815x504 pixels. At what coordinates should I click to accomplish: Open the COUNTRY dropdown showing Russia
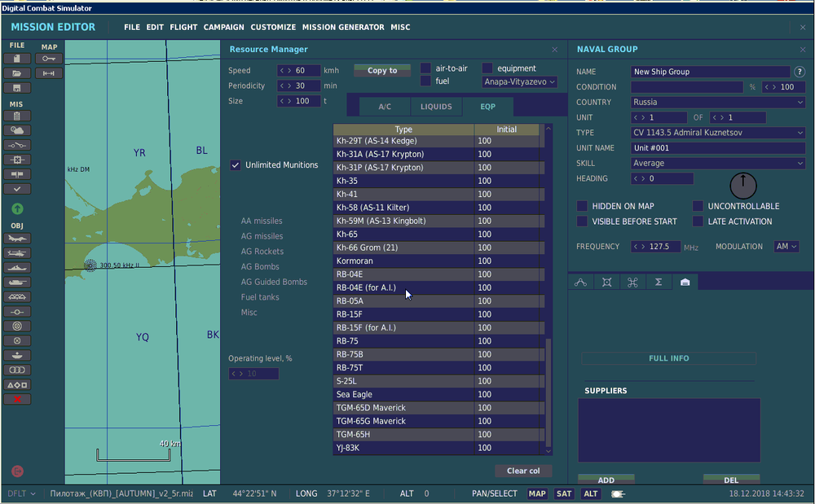pos(718,103)
